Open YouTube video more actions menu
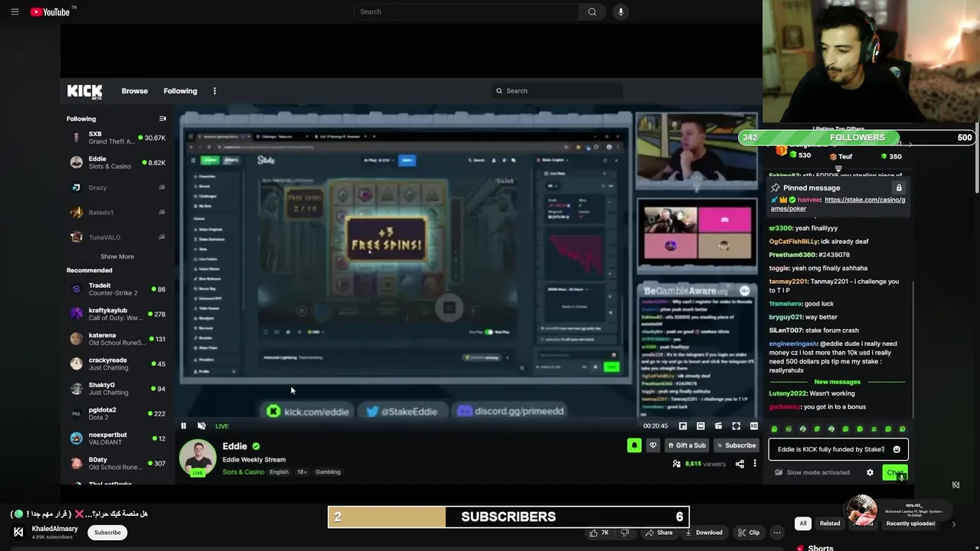Viewport: 980px width, 551px height. point(777,533)
